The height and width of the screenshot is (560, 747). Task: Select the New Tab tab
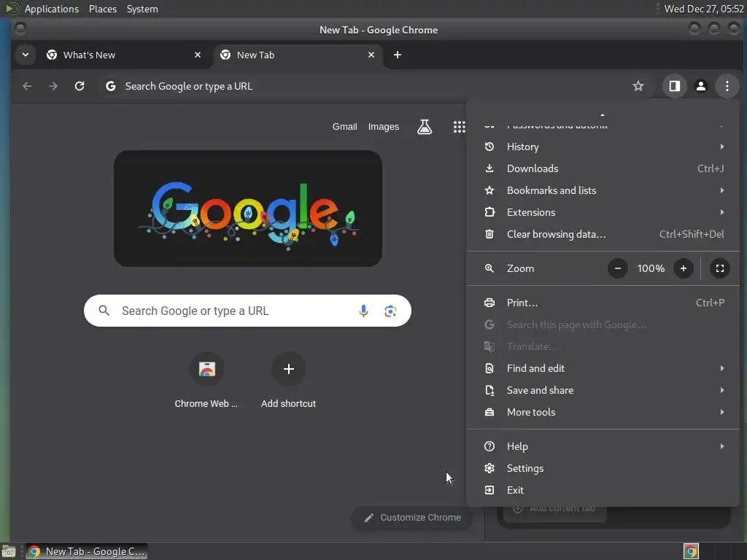pyautogui.click(x=298, y=55)
